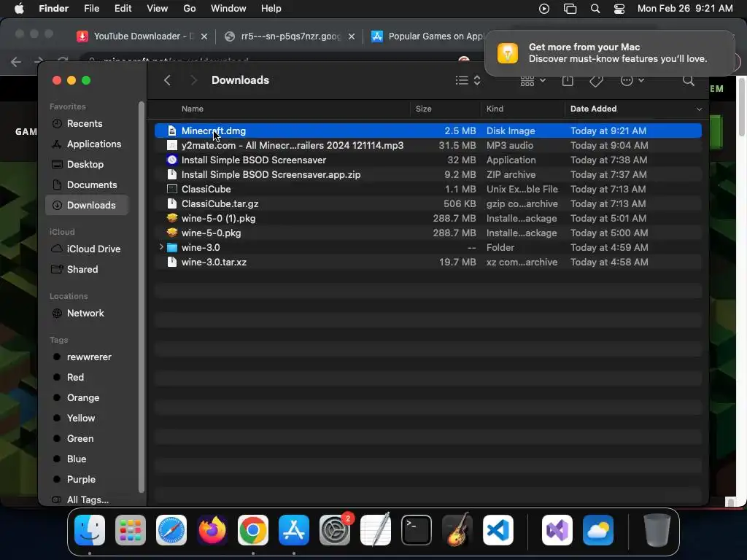
Task: Select Install Simple BSOD Screensaver.app.zip
Action: tap(427, 175)
